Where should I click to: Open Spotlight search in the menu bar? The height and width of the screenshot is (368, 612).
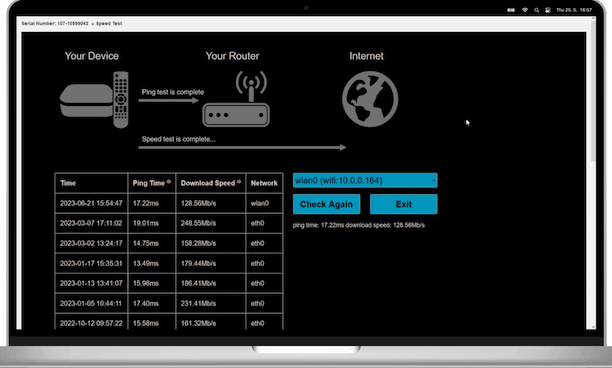[x=537, y=10]
